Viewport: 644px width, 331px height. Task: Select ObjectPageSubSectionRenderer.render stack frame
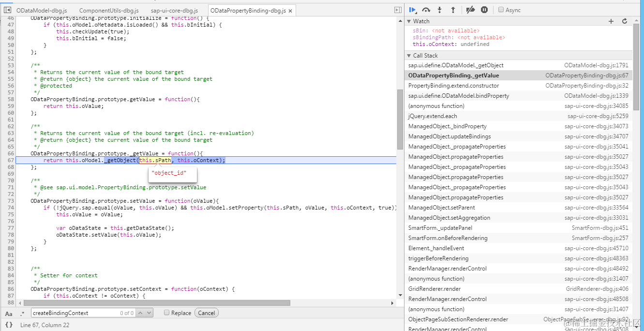click(x=518, y=319)
